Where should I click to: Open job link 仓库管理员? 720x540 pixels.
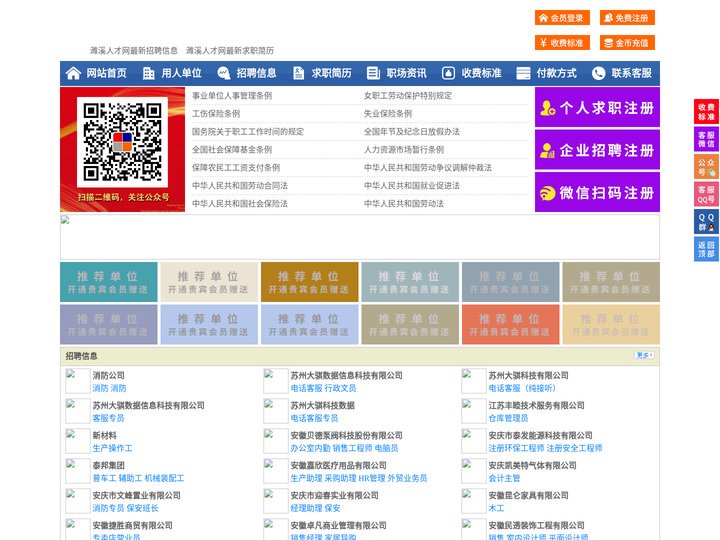[508, 418]
